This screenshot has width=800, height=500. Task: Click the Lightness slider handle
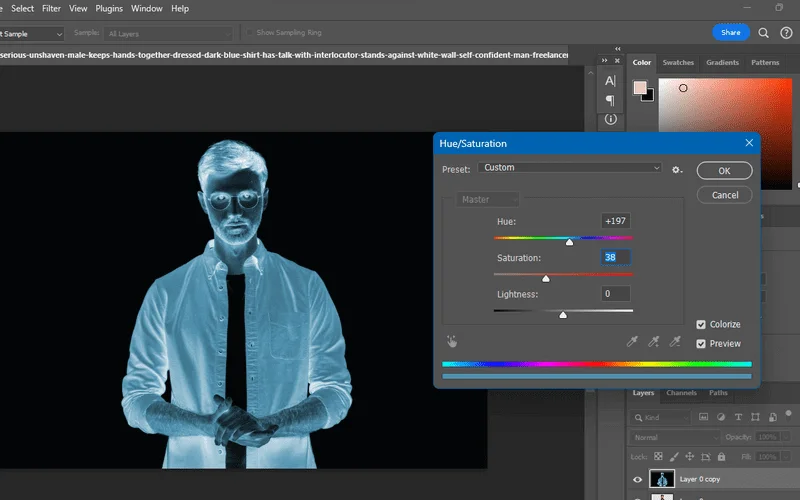pos(563,315)
